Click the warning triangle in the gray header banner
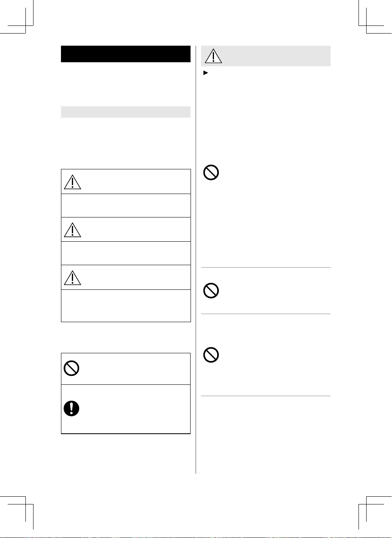Screen dimensions: 392x538 (x=213, y=56)
